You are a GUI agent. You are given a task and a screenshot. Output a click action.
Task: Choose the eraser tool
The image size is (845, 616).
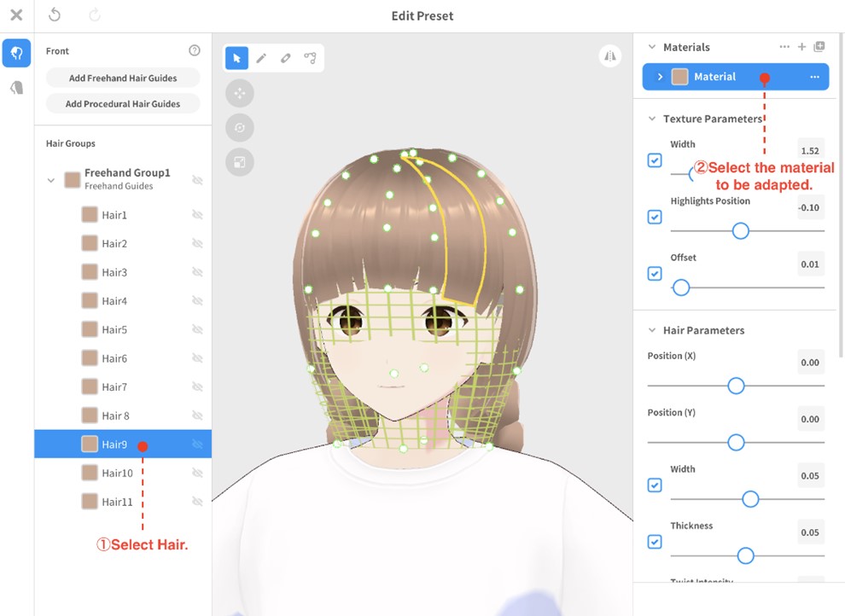(x=285, y=58)
